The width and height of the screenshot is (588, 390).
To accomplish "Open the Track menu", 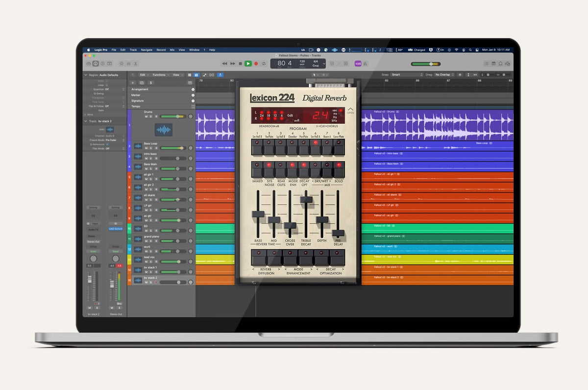I will (x=133, y=50).
